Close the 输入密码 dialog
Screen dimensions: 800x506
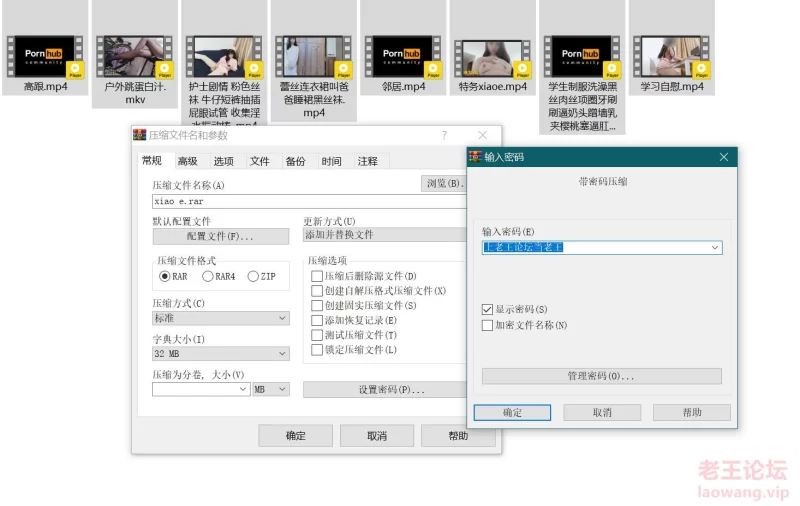click(x=723, y=157)
